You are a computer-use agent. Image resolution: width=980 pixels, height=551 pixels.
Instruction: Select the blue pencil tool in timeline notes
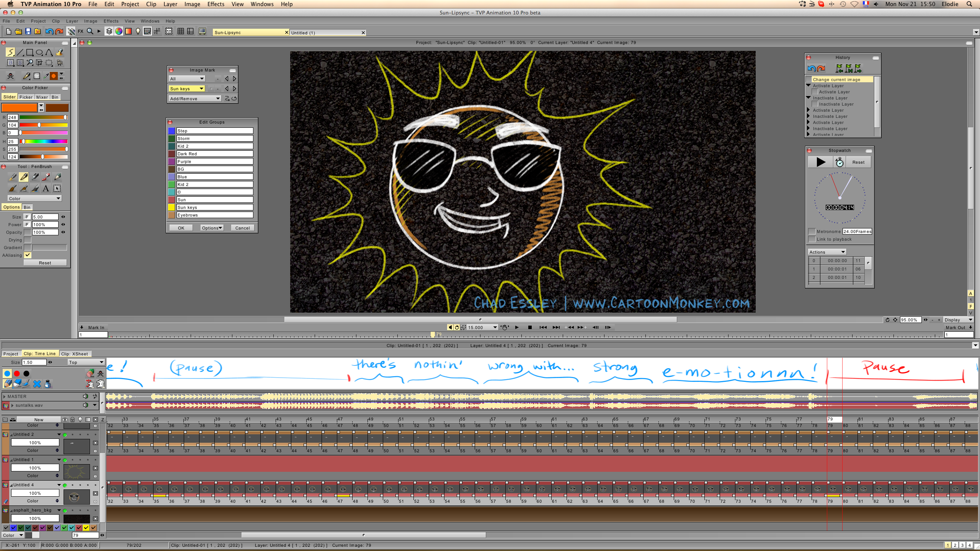click(x=8, y=383)
